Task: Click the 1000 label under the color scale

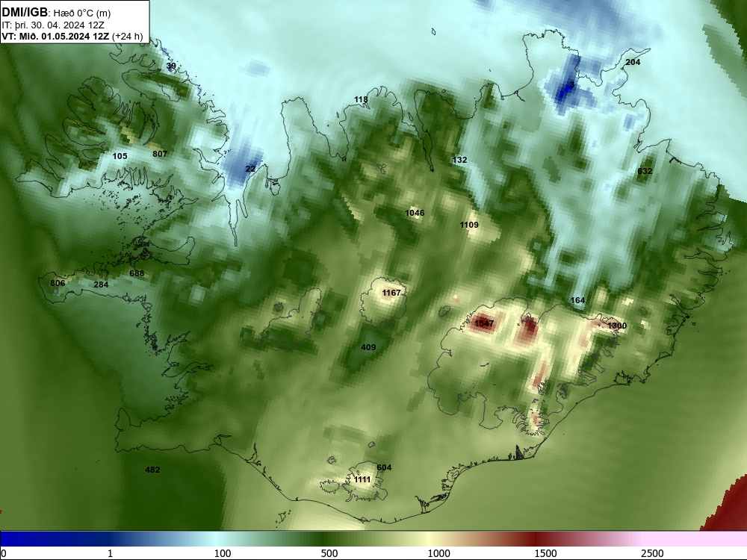Action: click(x=438, y=553)
